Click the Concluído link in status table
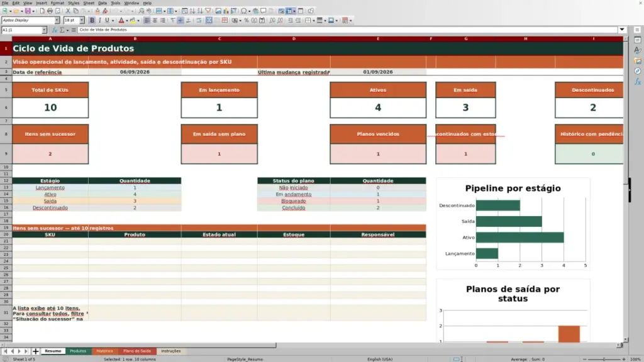 [294, 207]
